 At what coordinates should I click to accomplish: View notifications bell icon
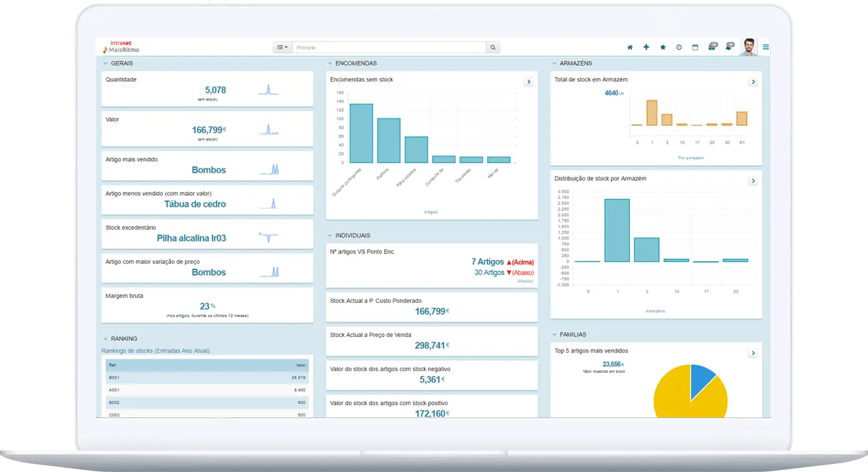(728, 47)
